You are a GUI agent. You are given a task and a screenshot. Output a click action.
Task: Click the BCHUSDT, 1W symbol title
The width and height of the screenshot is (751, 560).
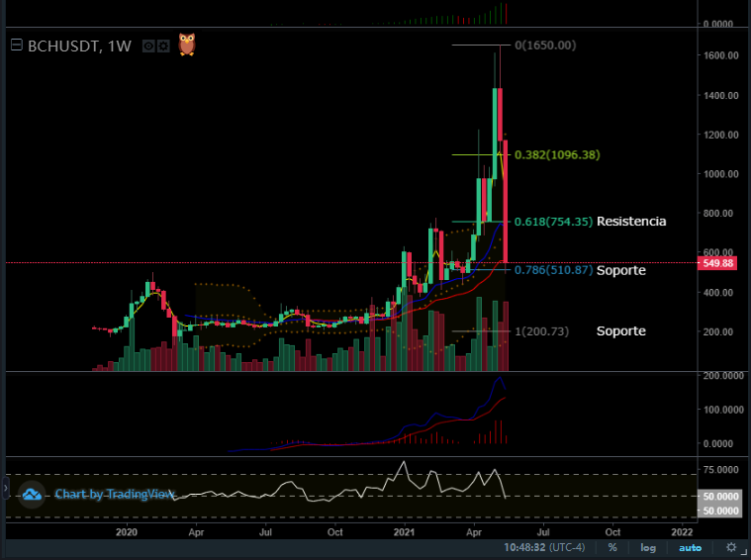tap(79, 46)
